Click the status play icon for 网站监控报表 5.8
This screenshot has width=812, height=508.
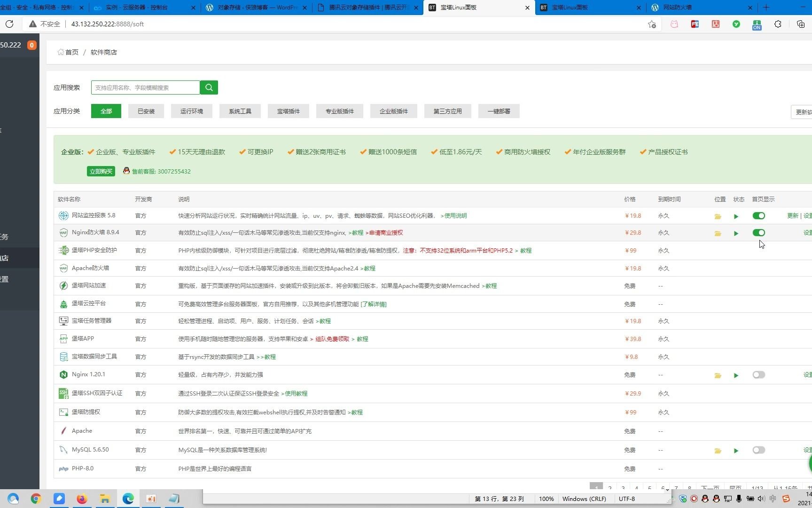tap(736, 216)
